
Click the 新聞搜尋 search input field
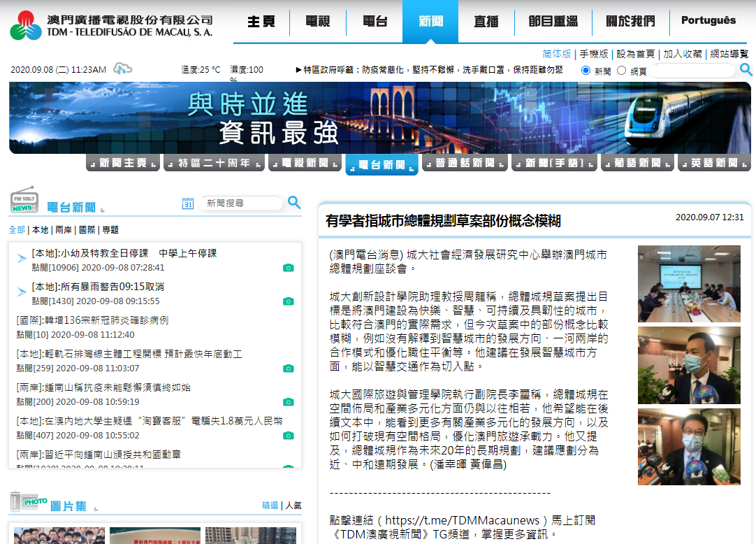(242, 203)
